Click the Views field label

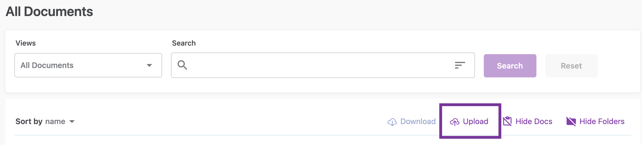point(25,43)
